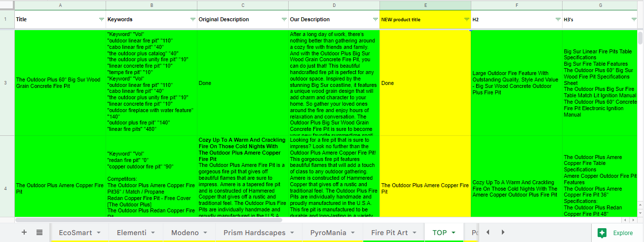This screenshot has width=644, height=242.
Task: Select row 4 keywords cell with 'redan fire pit'
Action: (x=152, y=176)
